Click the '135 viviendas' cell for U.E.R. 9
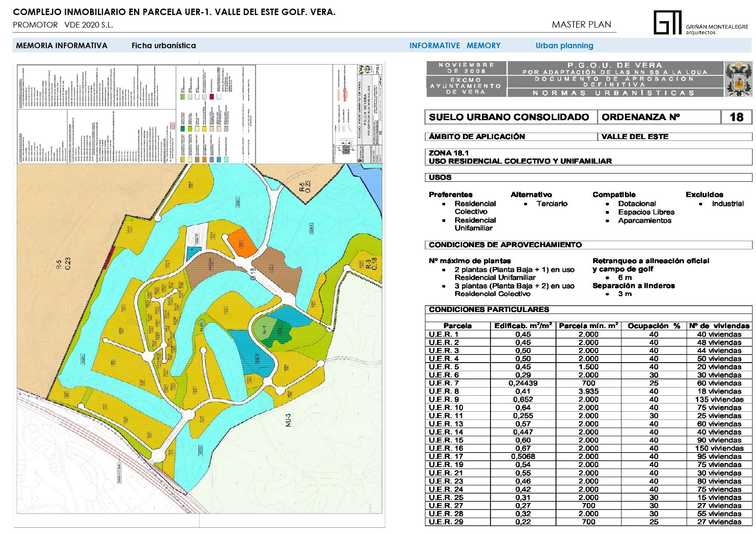 point(719,400)
